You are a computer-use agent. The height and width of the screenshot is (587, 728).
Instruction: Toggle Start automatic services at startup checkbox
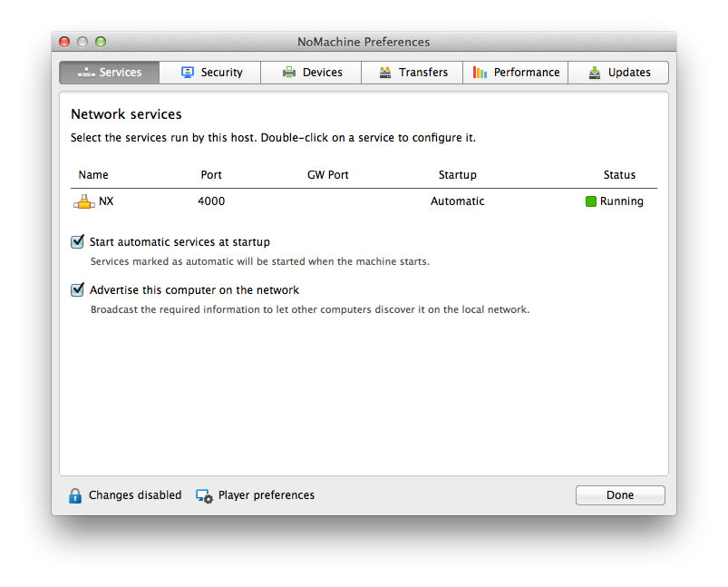pos(77,241)
